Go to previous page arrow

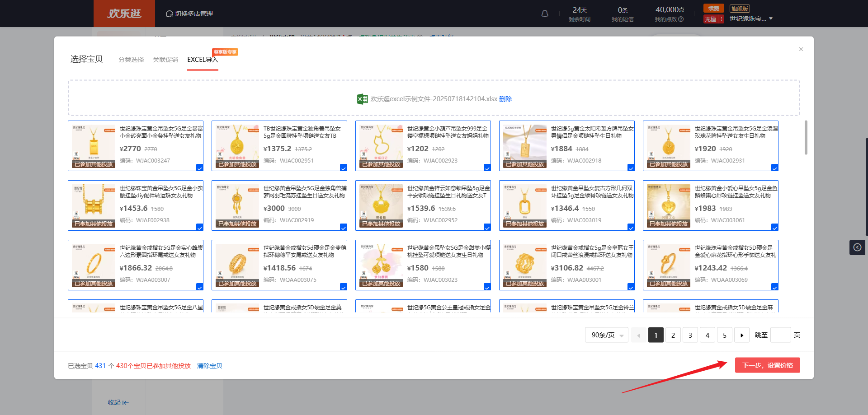coord(639,335)
